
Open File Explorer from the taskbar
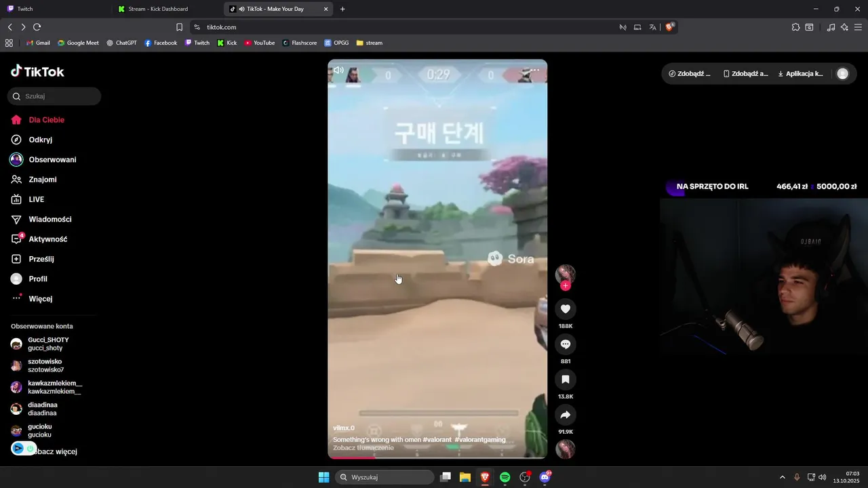[465, 477]
